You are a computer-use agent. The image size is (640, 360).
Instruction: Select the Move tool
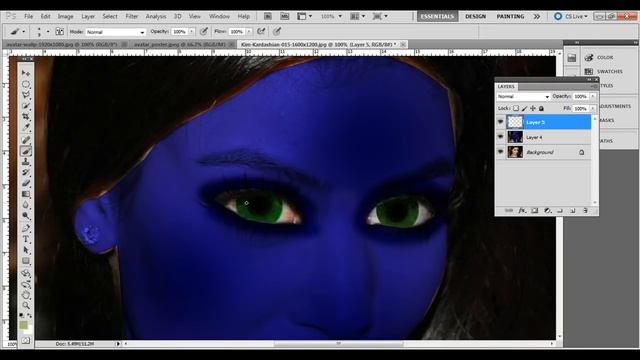(x=26, y=73)
